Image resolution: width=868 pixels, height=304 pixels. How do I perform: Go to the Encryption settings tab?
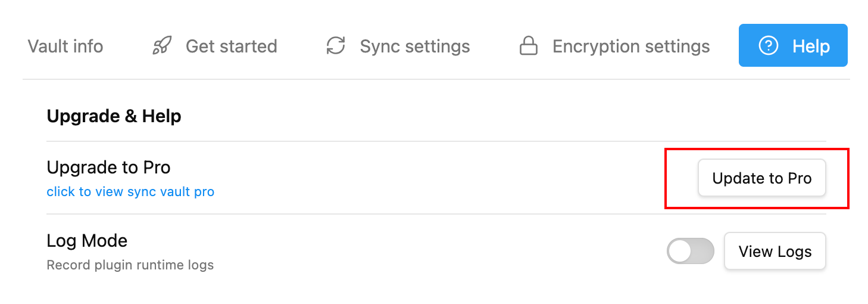tap(631, 46)
